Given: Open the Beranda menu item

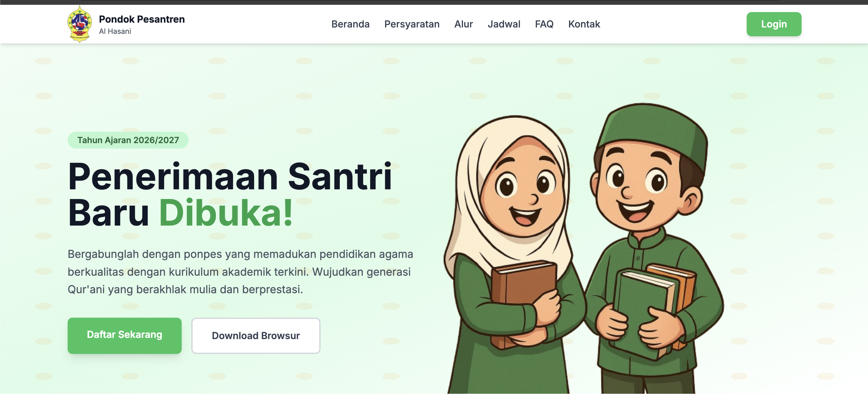Looking at the screenshot, I should pyautogui.click(x=350, y=24).
